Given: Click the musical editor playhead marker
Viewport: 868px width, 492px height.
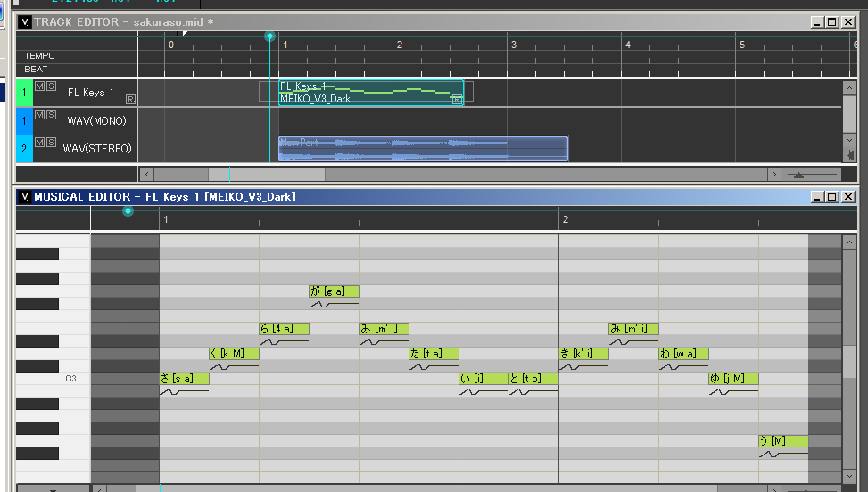Looking at the screenshot, I should 128,211.
